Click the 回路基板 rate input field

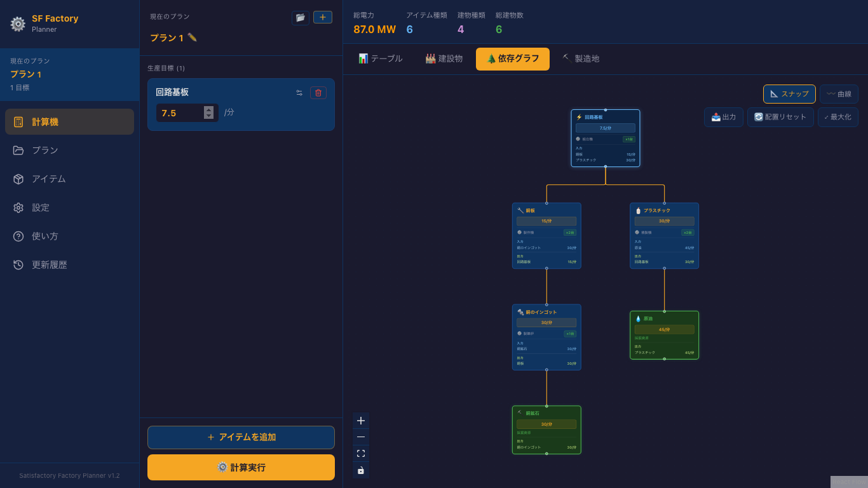(x=179, y=113)
